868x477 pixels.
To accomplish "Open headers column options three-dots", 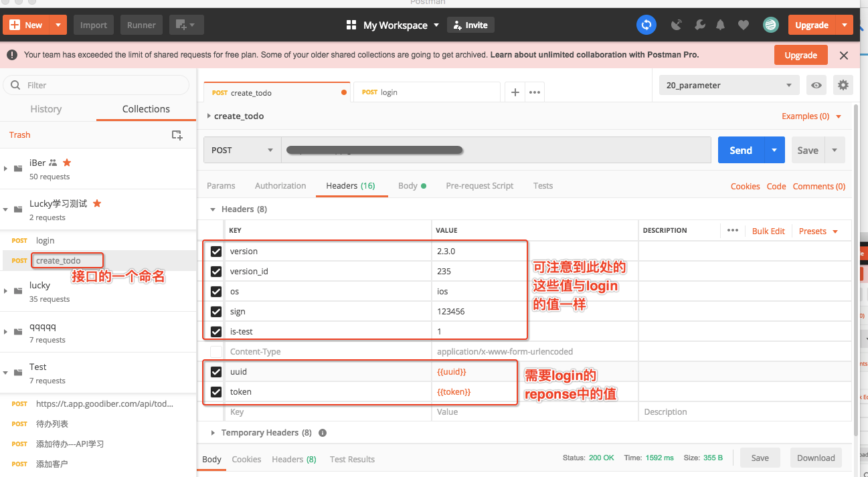I will (x=732, y=230).
